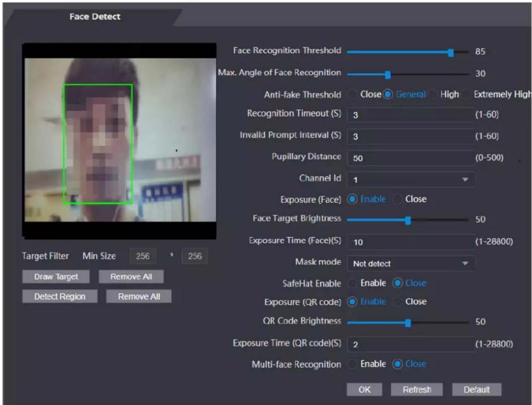Select Enable for Exposure (QR code)
The height and width of the screenshot is (405, 532).
click(352, 302)
